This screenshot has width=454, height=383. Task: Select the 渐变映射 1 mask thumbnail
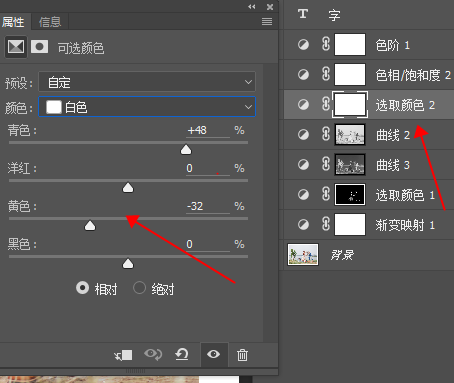350,224
